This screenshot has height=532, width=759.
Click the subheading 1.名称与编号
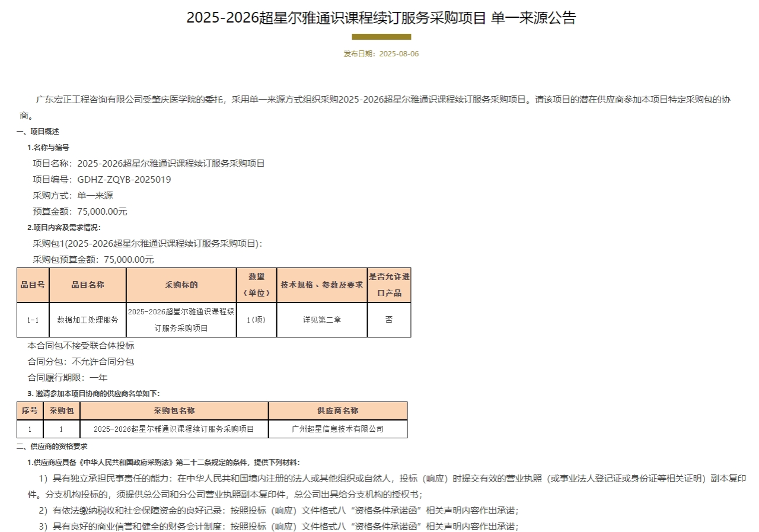48,148
